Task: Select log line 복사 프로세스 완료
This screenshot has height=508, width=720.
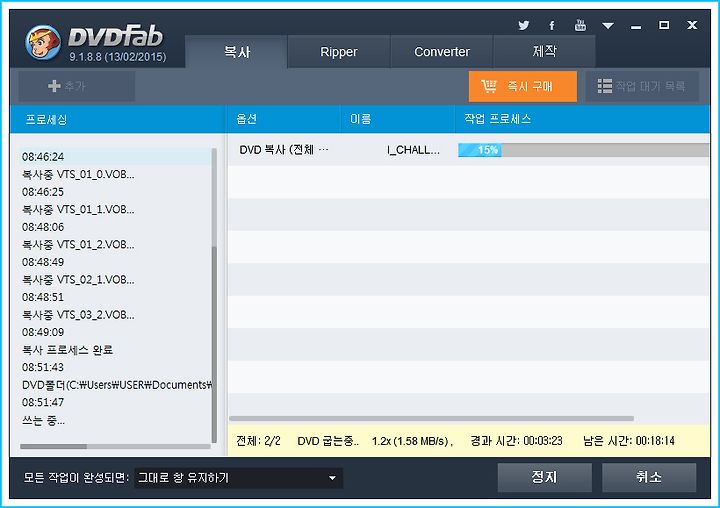Action: pyautogui.click(x=68, y=350)
